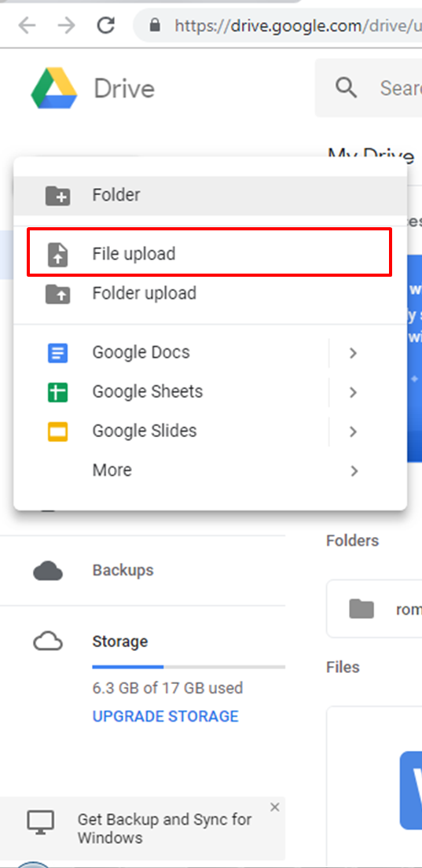422x868 pixels.
Task: Click the File upload icon
Action: 57,255
